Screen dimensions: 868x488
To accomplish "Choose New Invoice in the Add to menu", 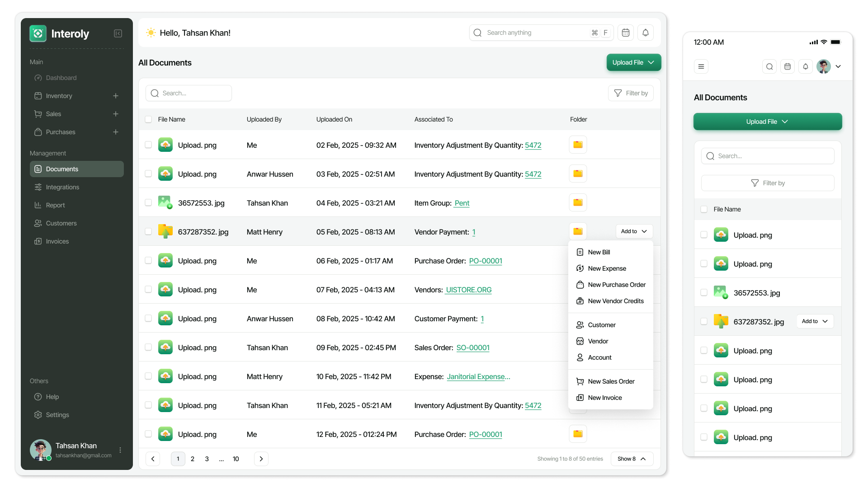I will coord(605,398).
